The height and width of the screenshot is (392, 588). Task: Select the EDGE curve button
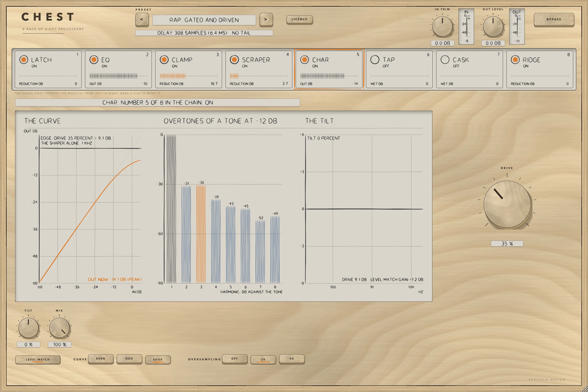(158, 360)
